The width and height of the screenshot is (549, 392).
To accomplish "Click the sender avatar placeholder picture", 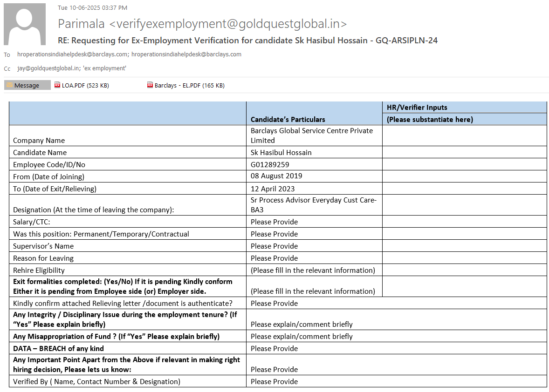I will (x=25, y=24).
